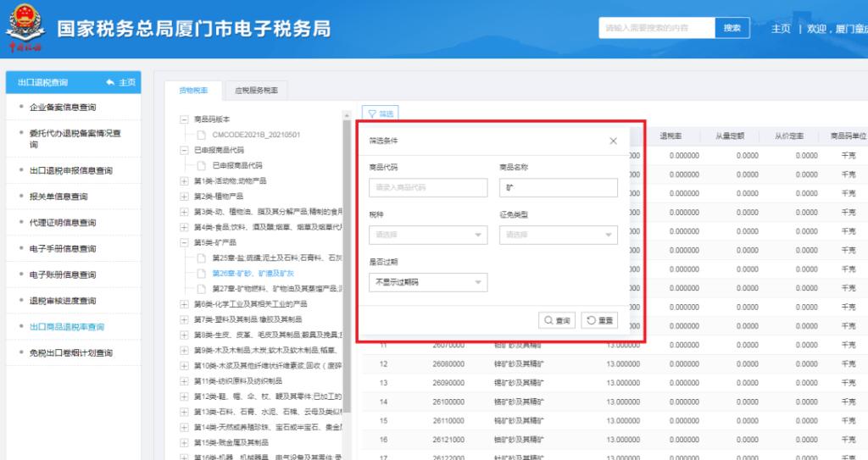The height and width of the screenshot is (460, 868).
Task: Click the 搜索 button in the header
Action: 732,28
